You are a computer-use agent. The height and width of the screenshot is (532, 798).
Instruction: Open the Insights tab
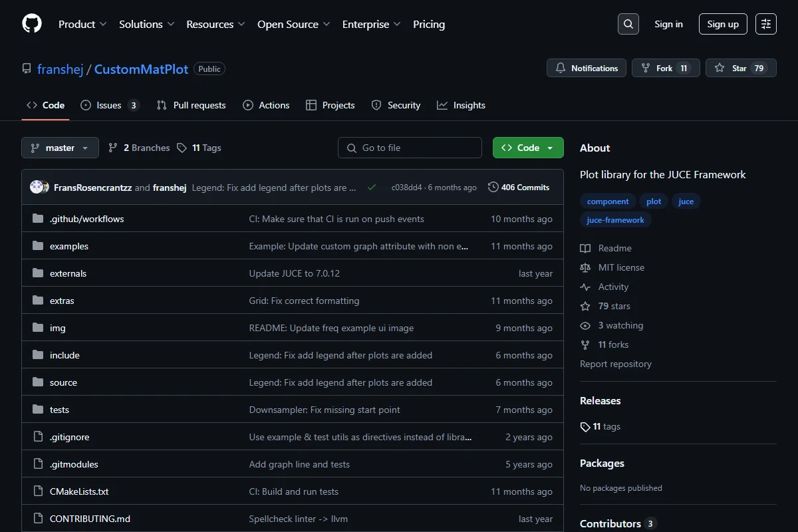coord(461,105)
